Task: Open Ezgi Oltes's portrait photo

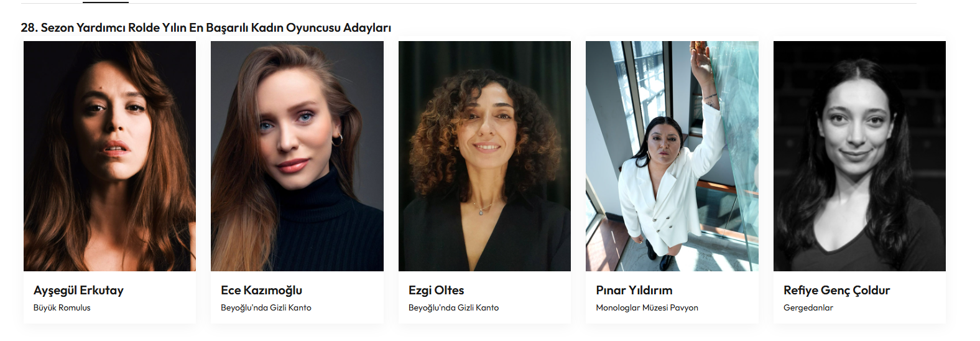Action: pyautogui.click(x=484, y=156)
